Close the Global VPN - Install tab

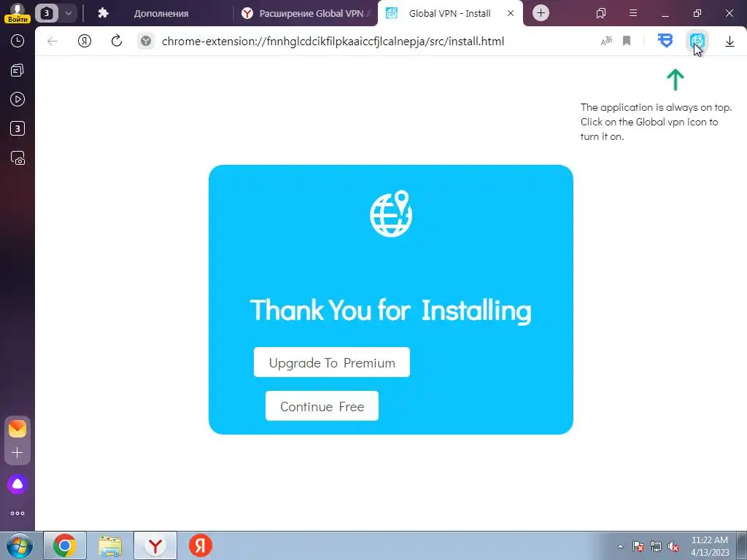pyautogui.click(x=510, y=13)
